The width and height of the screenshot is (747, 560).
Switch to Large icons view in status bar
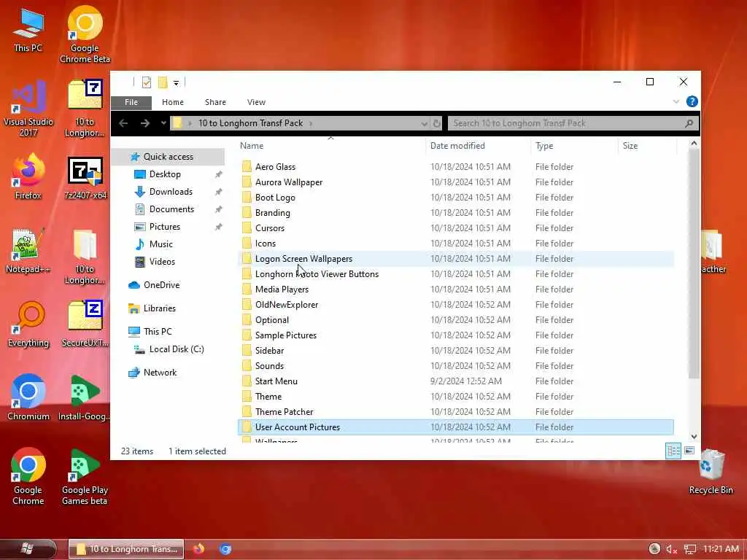(689, 451)
